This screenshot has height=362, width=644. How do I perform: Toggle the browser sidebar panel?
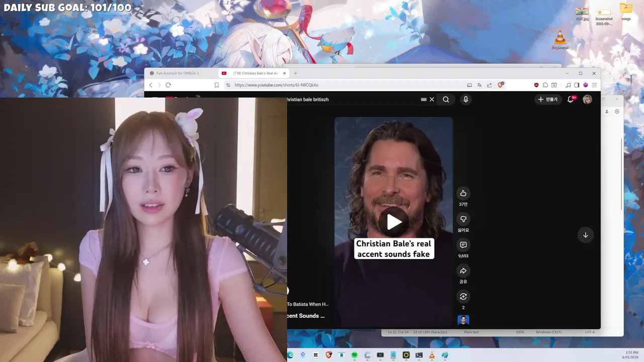pyautogui.click(x=577, y=85)
